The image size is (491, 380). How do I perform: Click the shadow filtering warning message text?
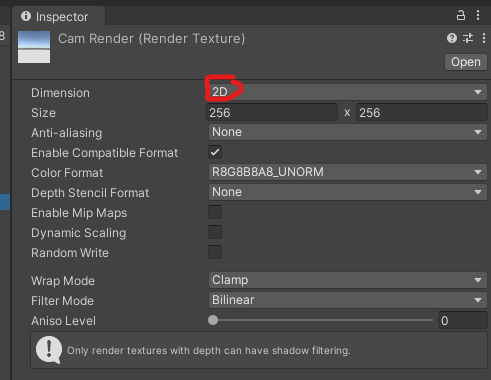click(209, 351)
